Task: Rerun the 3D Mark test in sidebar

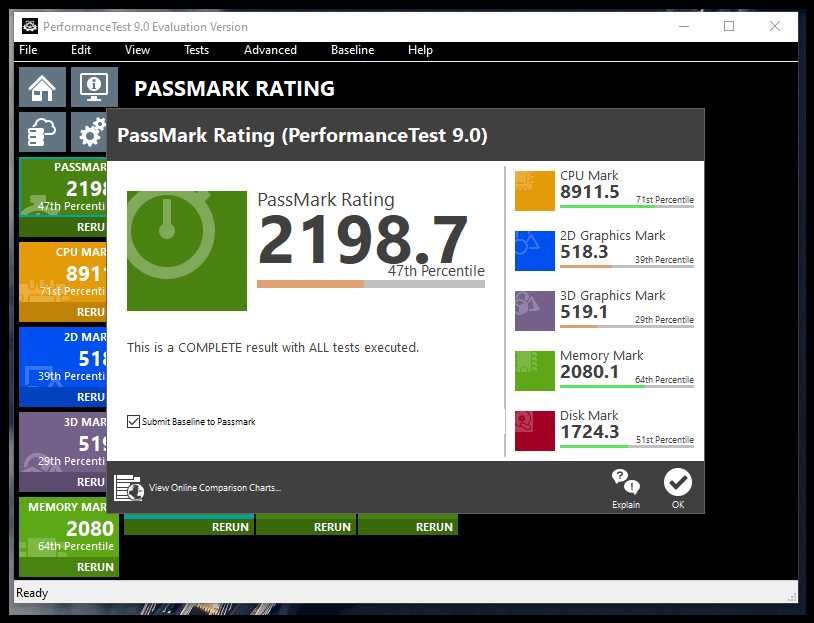Action: point(63,482)
